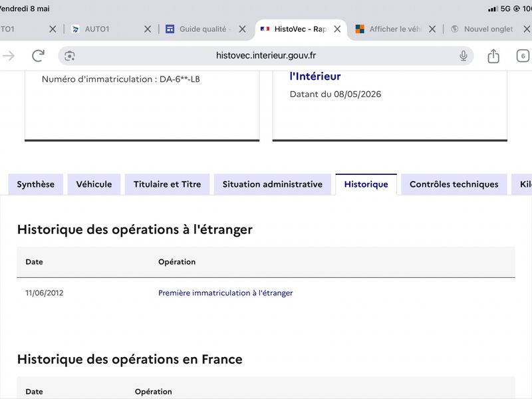Switch to the Nouvel onglet browser tab

pyautogui.click(x=482, y=29)
